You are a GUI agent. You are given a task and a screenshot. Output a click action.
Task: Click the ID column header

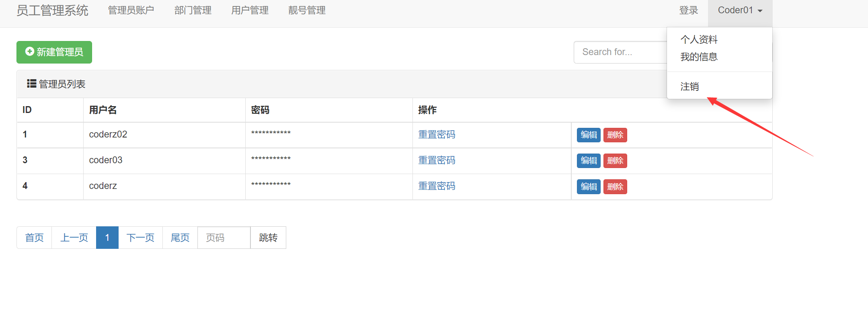point(27,110)
